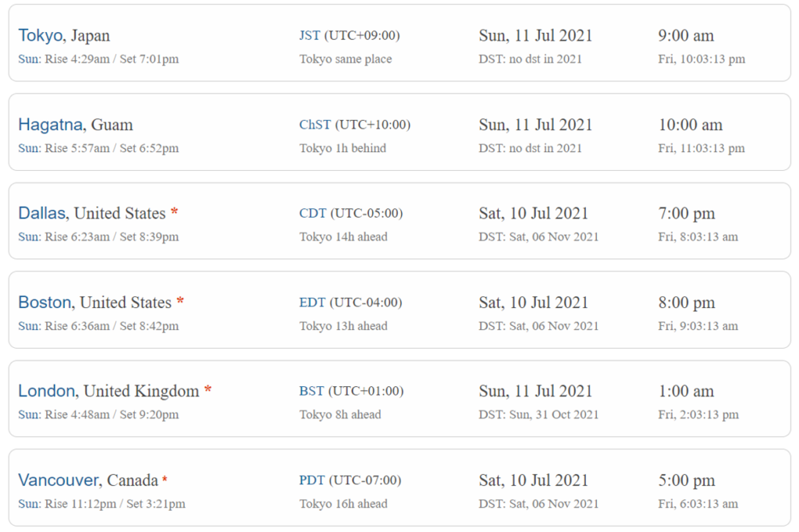Image resolution: width=799 pixels, height=532 pixels.
Task: Click the red asterisk beside Dallas
Action: tap(174, 211)
